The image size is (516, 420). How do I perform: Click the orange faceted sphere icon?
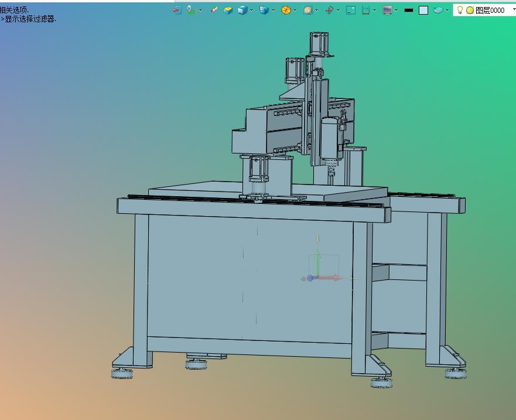(286, 10)
